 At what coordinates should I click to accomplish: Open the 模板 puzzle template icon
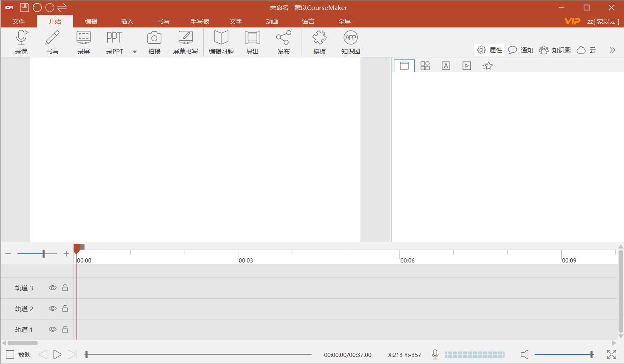point(319,38)
